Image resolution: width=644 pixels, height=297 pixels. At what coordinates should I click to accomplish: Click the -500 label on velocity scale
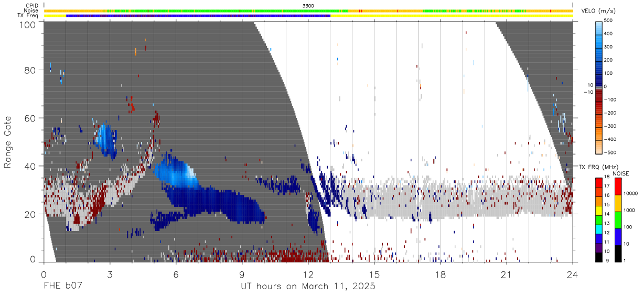pos(610,152)
